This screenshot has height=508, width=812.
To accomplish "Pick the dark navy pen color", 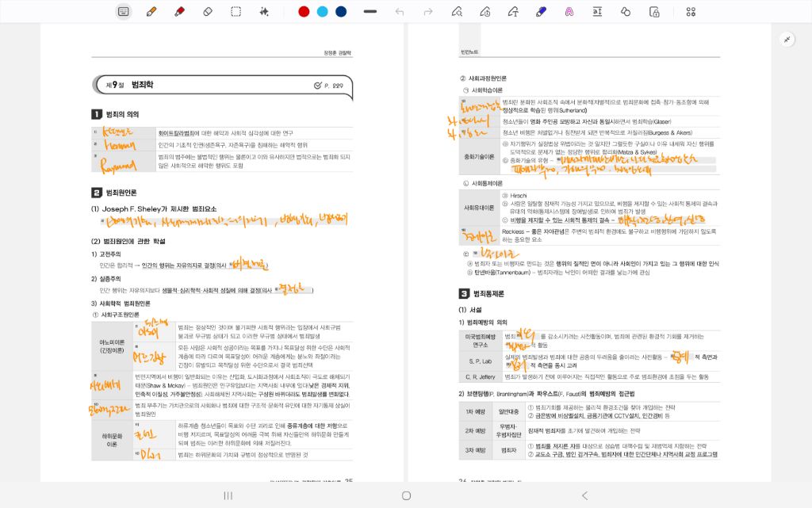I will (341, 11).
